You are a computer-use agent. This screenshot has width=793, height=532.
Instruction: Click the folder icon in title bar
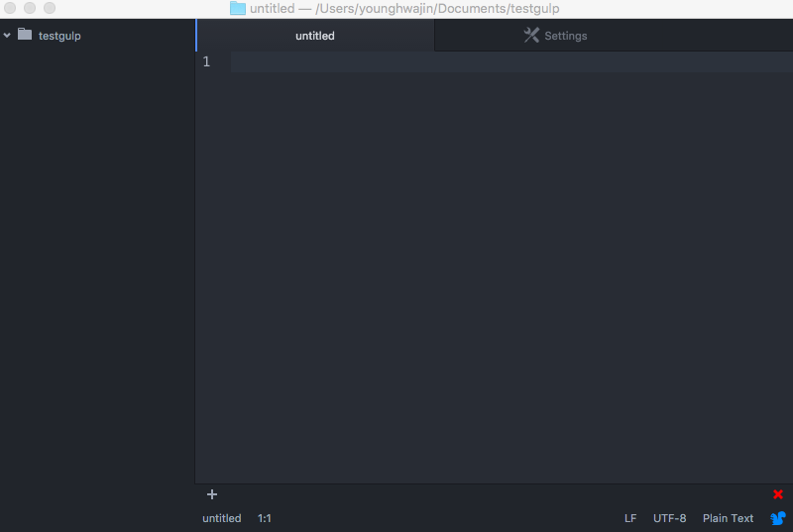(238, 8)
